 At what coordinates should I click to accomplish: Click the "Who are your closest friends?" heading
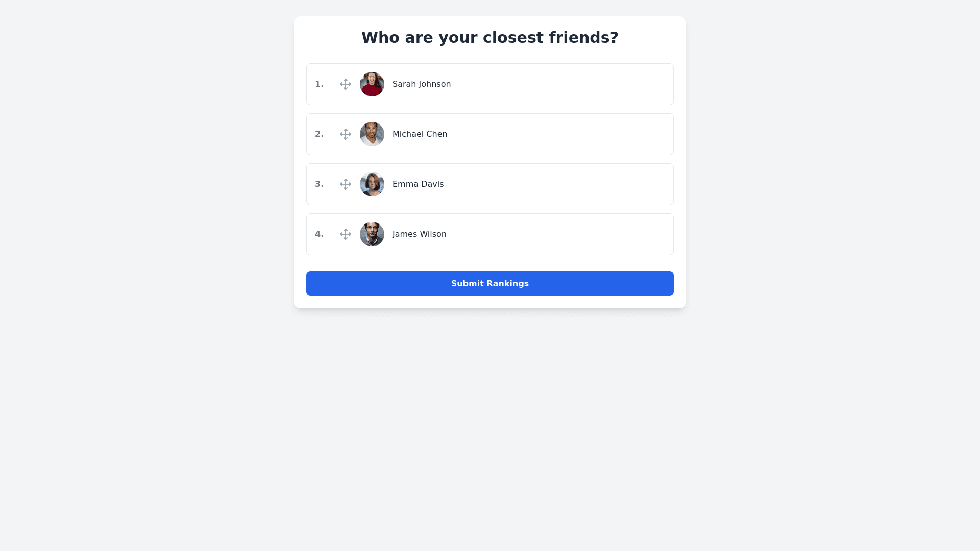point(490,38)
